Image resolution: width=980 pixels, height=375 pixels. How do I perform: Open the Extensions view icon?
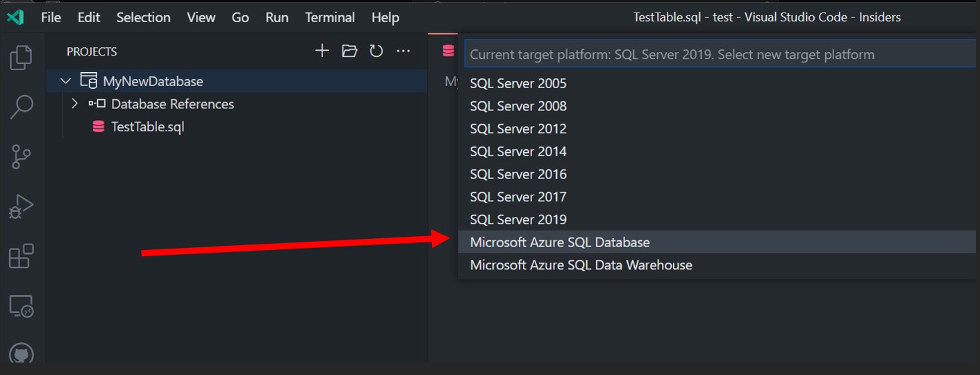coord(22,256)
